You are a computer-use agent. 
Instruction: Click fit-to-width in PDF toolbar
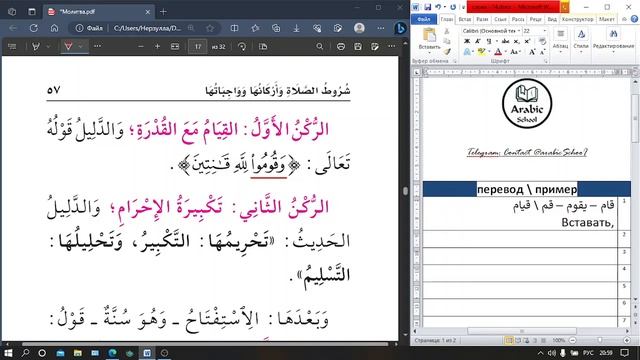pyautogui.click(x=175, y=47)
